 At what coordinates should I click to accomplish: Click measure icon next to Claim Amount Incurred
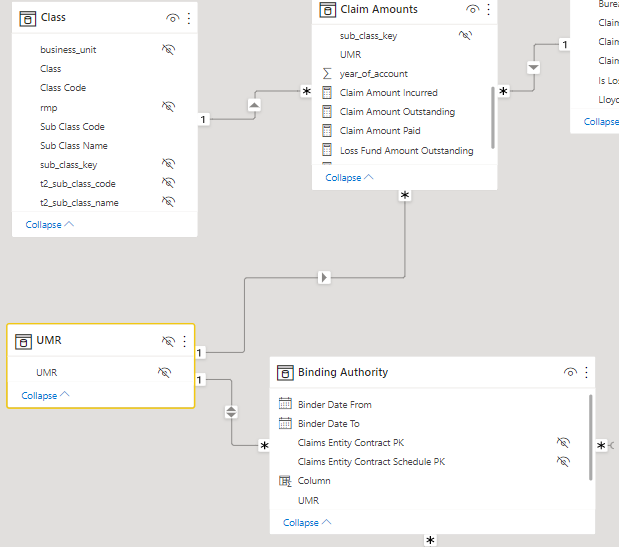327,93
